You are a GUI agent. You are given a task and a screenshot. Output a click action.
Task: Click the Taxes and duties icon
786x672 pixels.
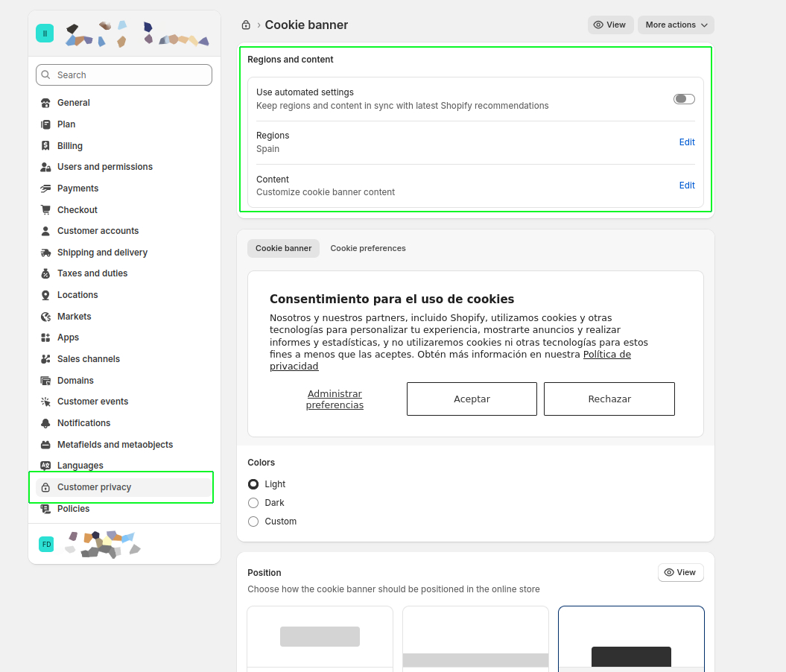click(45, 273)
